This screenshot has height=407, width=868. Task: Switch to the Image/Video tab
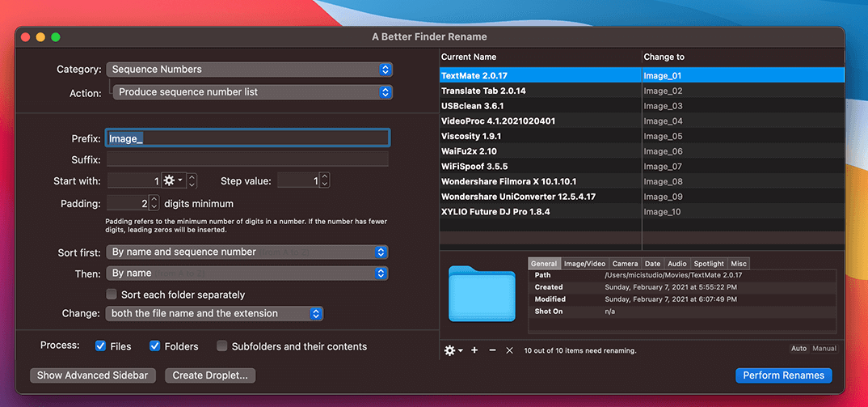pos(584,264)
